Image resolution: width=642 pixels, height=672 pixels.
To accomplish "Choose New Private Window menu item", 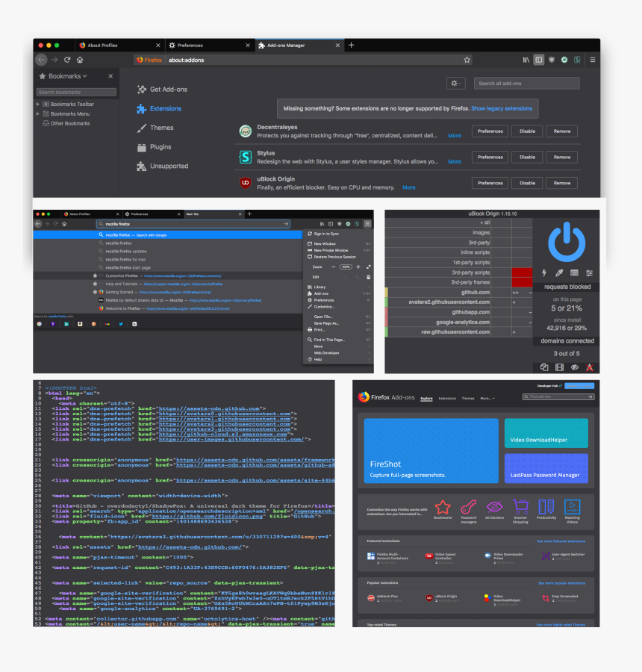I will 338,250.
